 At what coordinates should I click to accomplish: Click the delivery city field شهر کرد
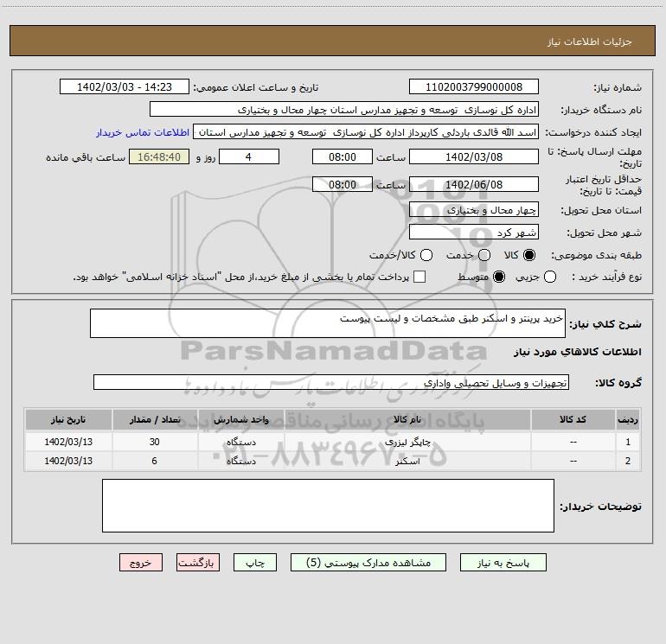coord(474,232)
